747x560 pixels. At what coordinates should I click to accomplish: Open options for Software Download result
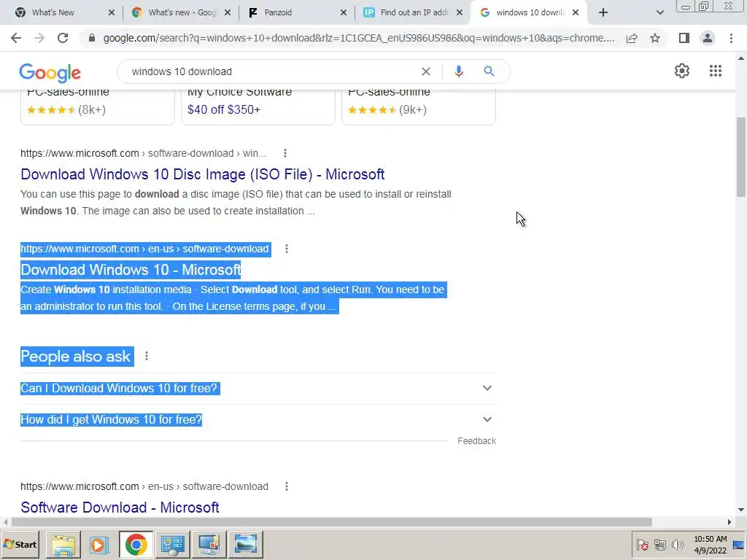pyautogui.click(x=286, y=486)
